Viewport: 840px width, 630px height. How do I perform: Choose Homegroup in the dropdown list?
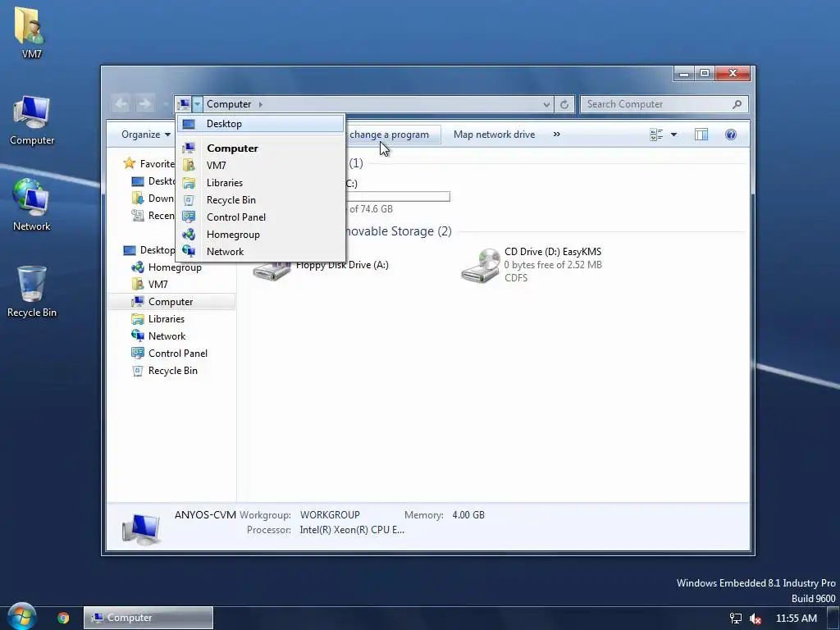coord(261,234)
